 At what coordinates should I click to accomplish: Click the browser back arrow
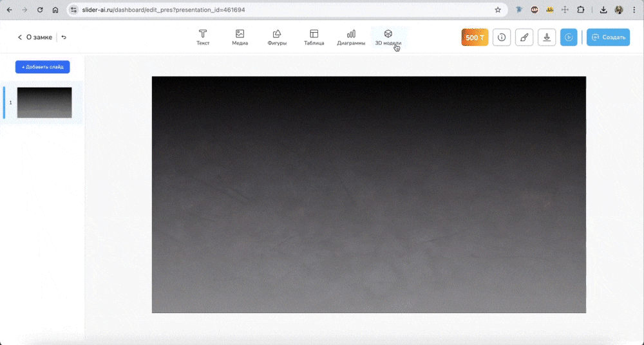click(10, 10)
